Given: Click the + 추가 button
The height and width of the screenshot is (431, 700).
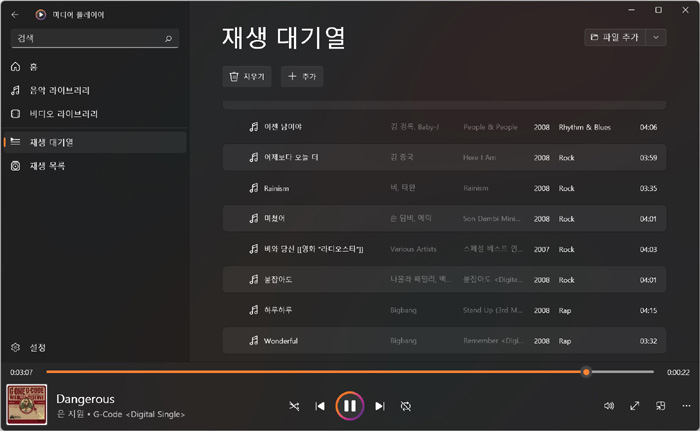Looking at the screenshot, I should coord(302,77).
